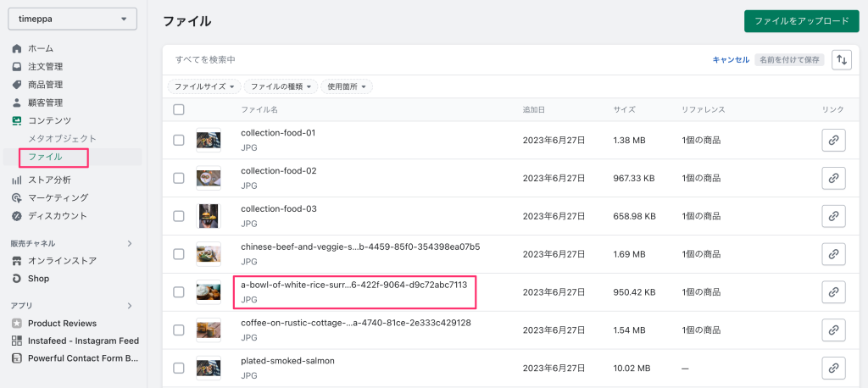Click the collection-food-03 thumbnail image
The image size is (868, 388).
click(x=209, y=216)
